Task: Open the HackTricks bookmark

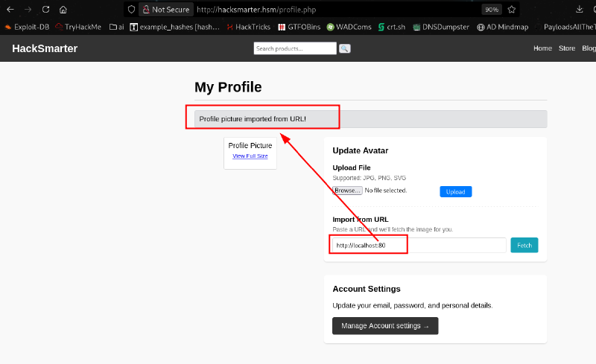Action: coord(249,27)
